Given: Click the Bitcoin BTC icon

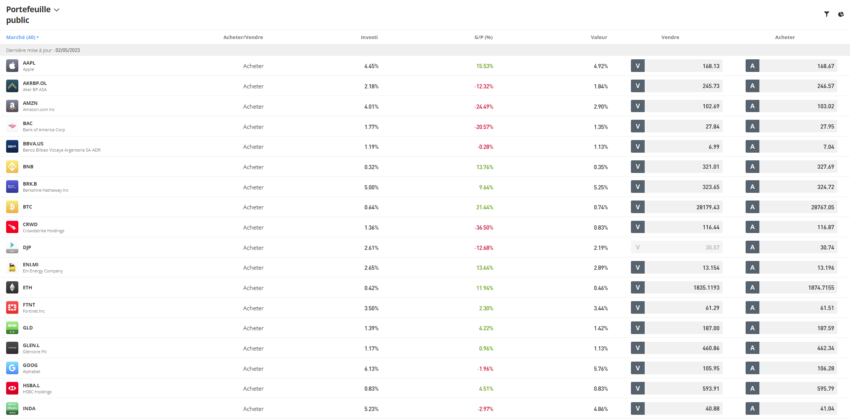Looking at the screenshot, I should (x=12, y=207).
